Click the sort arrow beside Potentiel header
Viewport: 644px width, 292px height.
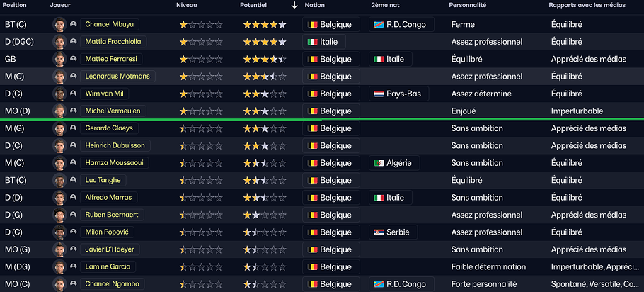(x=294, y=5)
